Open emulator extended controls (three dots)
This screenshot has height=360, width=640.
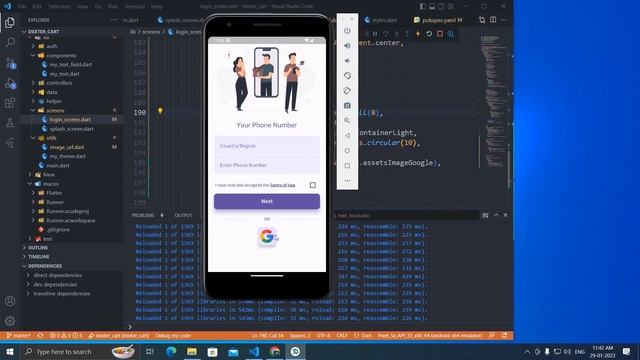347,180
